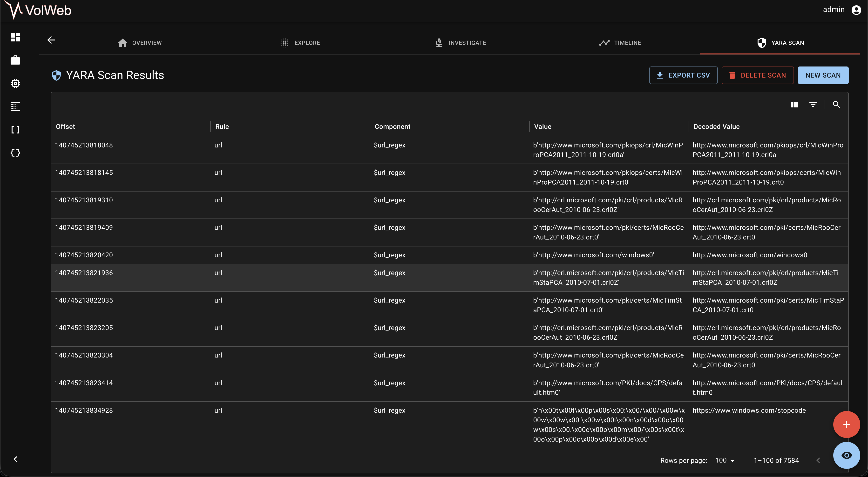Select row with offset 140745213823205
Image resolution: width=868 pixels, height=477 pixels.
pos(449,333)
